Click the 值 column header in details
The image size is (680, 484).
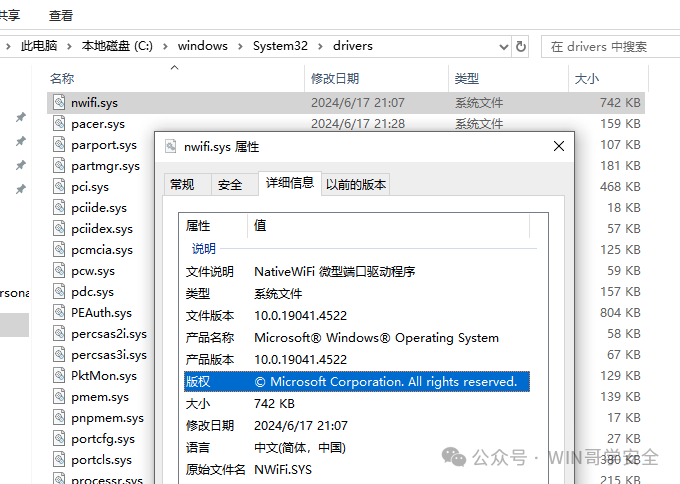[x=389, y=226]
